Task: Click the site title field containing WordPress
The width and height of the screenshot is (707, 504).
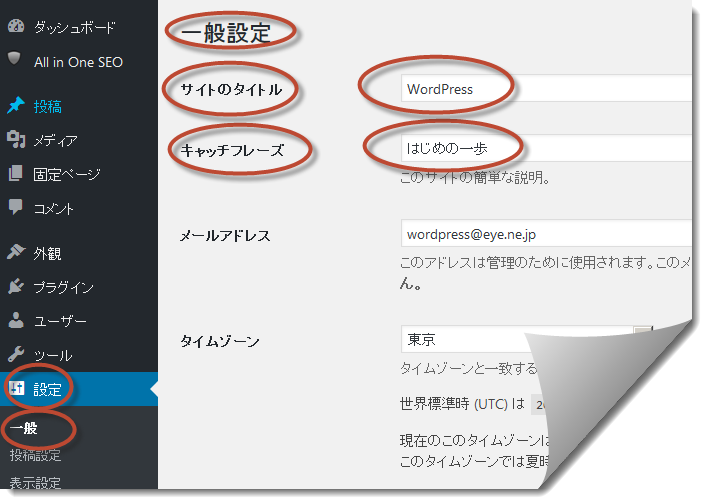Action: [546, 88]
